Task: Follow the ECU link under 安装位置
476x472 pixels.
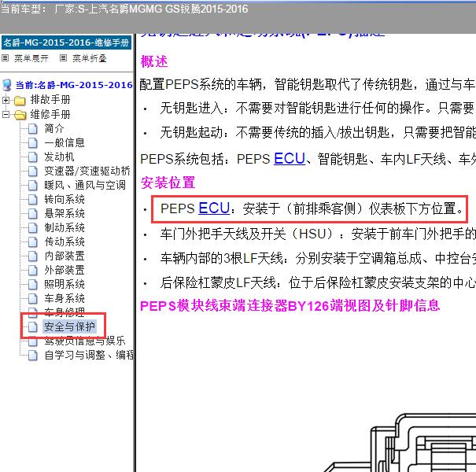Action: pyautogui.click(x=214, y=208)
